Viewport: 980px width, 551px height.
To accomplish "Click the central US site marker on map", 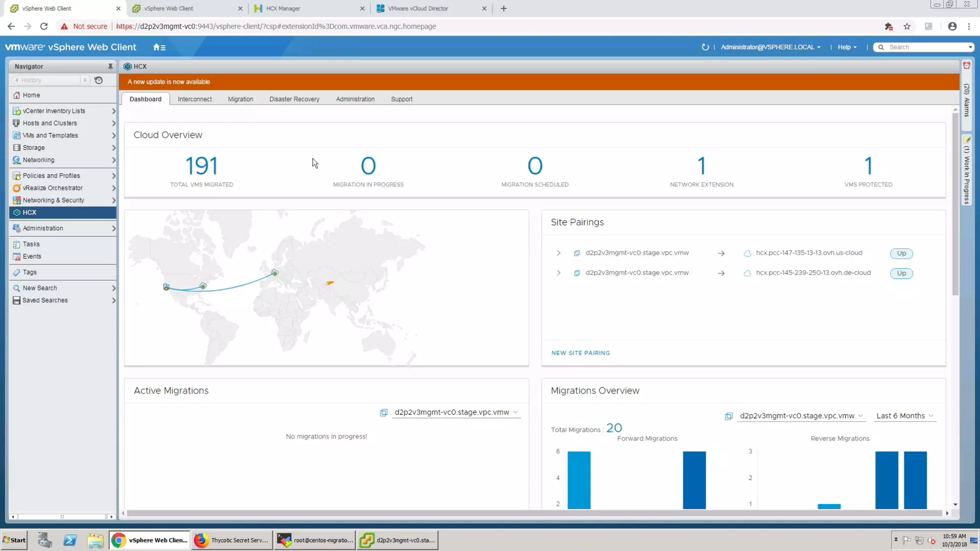I will pos(203,286).
